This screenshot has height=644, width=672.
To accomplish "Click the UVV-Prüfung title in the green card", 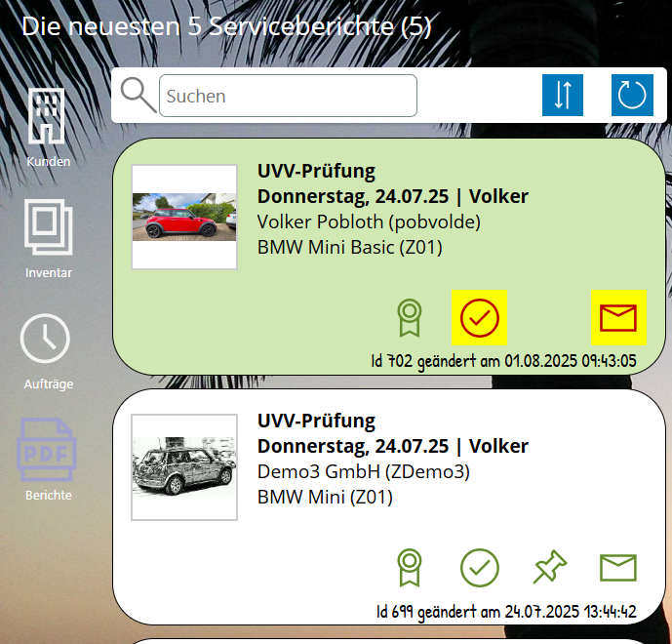I will click(316, 171).
